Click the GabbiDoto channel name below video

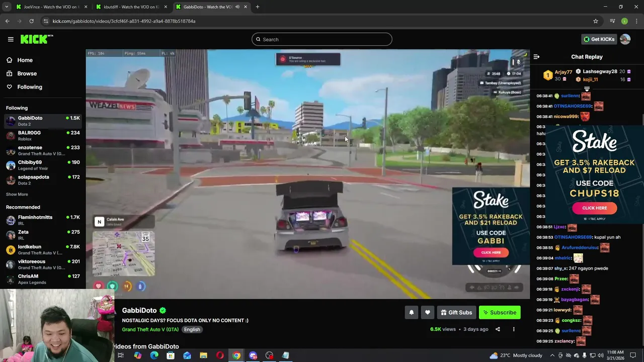pos(139,311)
